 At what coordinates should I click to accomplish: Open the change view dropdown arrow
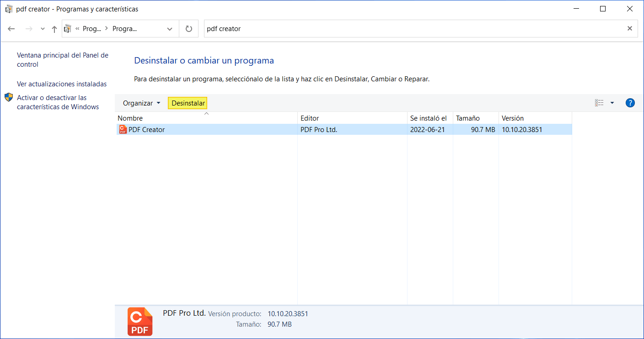(612, 103)
